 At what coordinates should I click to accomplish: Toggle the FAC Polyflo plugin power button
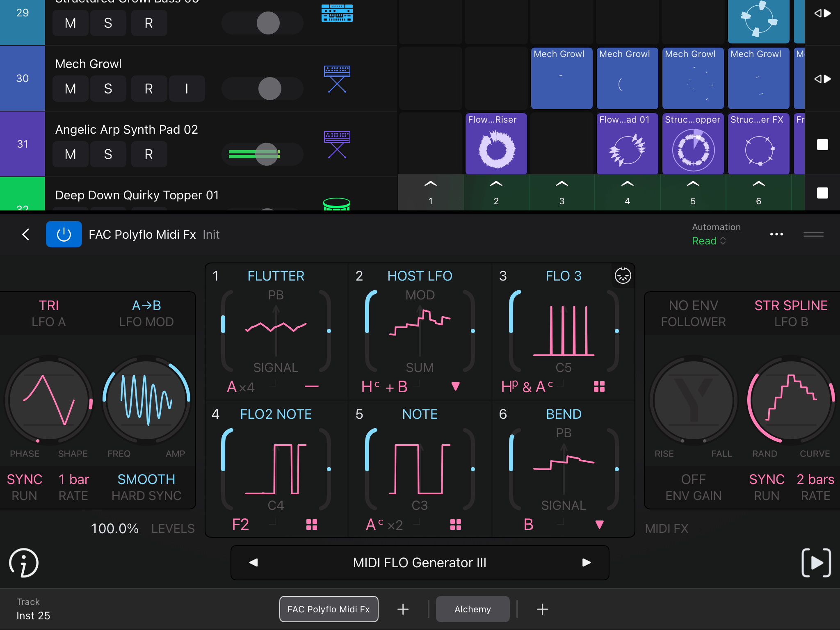(x=64, y=234)
